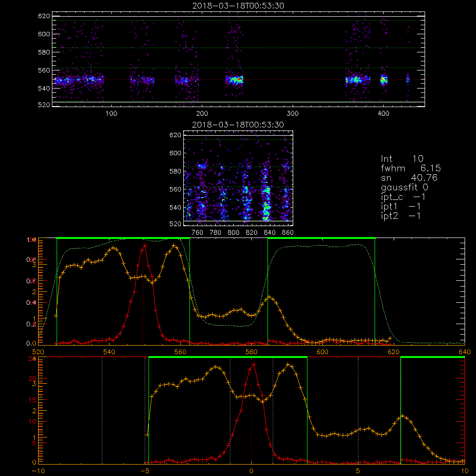The width and height of the screenshot is (476, 476).
Task: Click x-axis label 400 on top spectrogram
Action: point(383,114)
